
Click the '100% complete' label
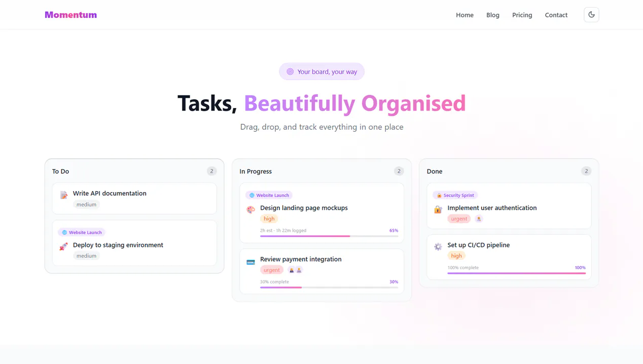[x=463, y=267]
